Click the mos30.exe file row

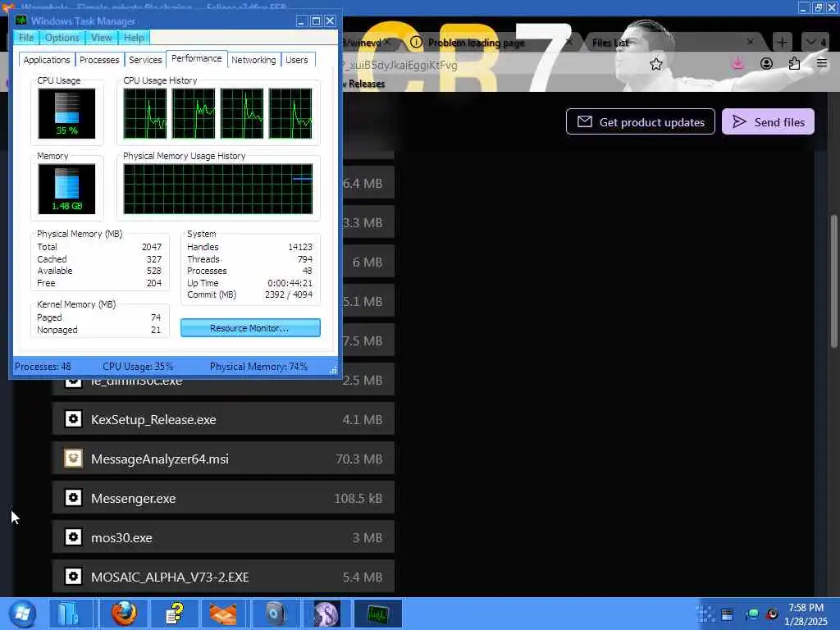point(223,537)
